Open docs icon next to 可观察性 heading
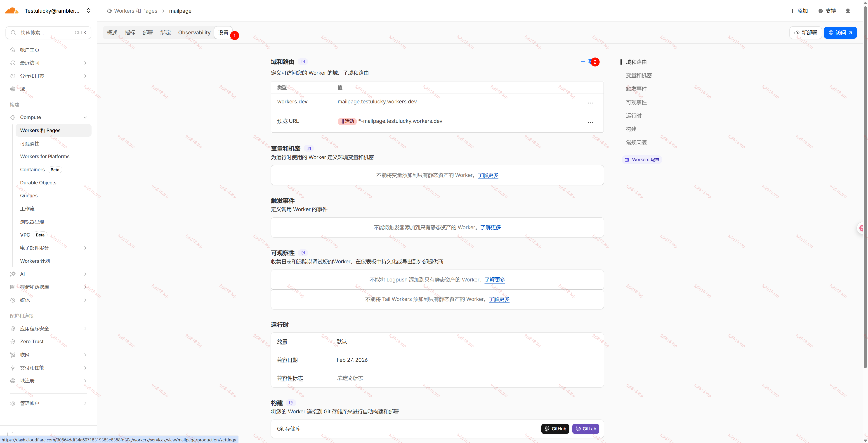 (303, 253)
